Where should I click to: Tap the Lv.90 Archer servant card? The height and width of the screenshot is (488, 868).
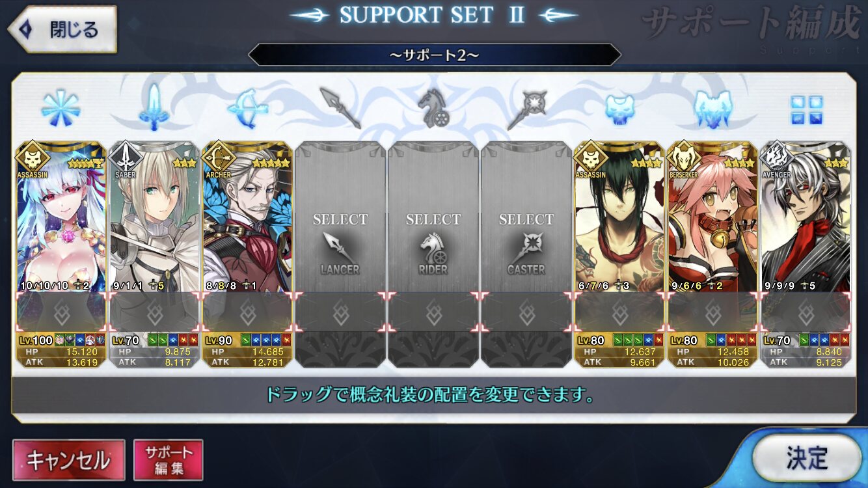pyautogui.click(x=247, y=255)
